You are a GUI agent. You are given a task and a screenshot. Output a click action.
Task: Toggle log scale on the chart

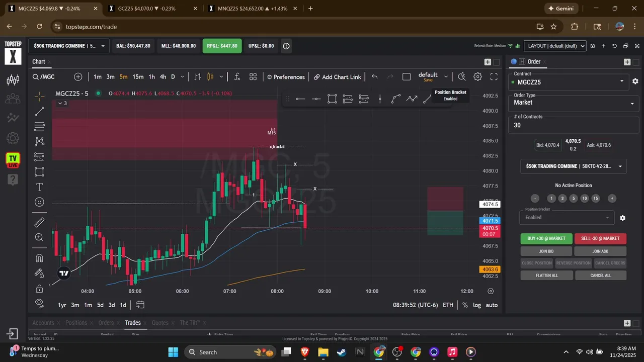477,305
